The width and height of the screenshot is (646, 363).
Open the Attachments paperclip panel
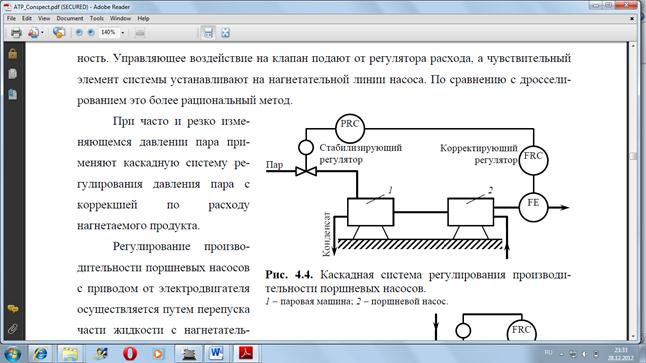coord(13,329)
